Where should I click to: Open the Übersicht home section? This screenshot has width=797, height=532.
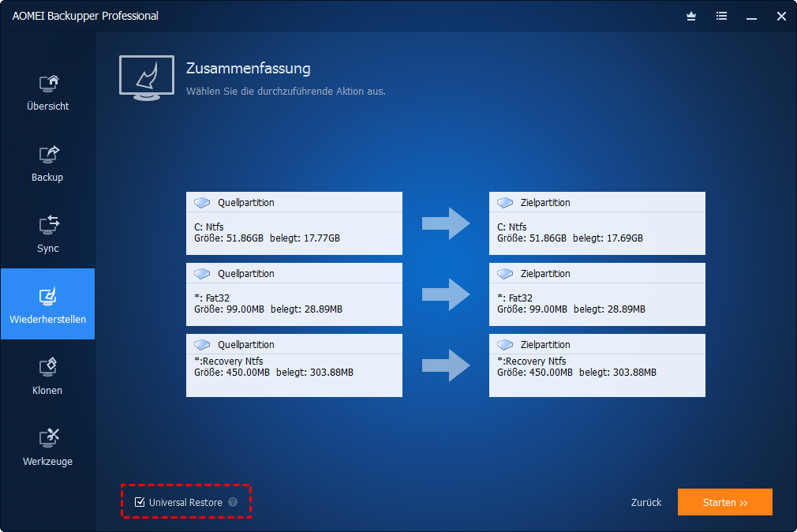48,92
